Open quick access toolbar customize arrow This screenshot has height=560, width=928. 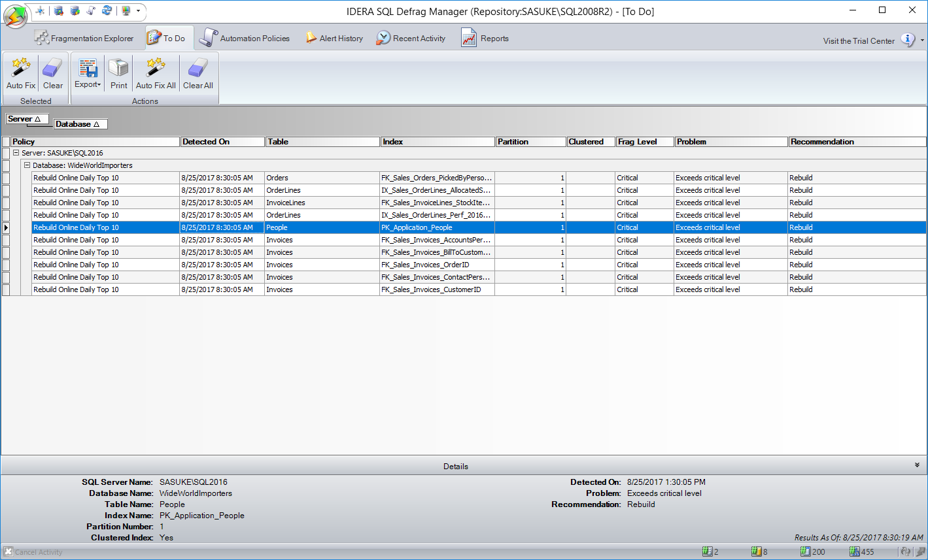click(139, 11)
